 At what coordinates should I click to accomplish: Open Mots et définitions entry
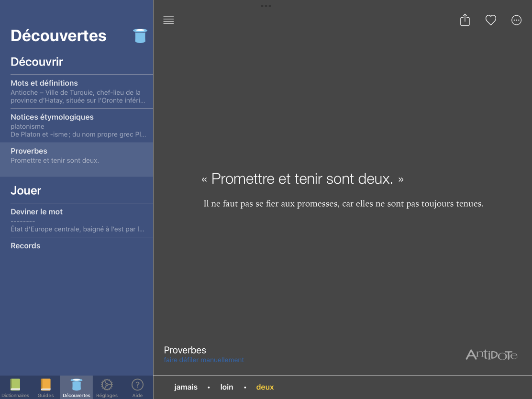[x=77, y=91]
